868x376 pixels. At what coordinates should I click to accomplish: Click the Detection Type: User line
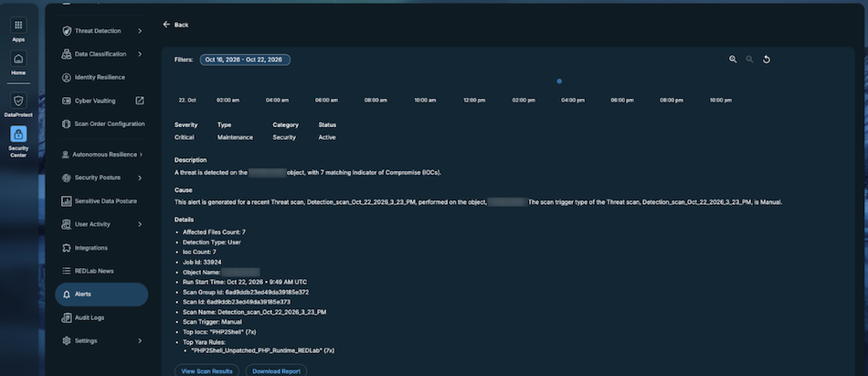tap(212, 242)
